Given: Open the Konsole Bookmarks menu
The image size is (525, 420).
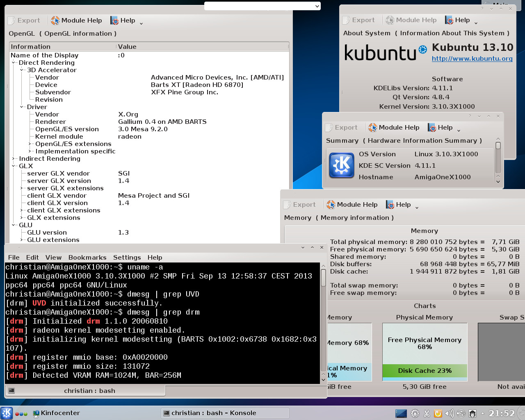Looking at the screenshot, I should [87, 258].
